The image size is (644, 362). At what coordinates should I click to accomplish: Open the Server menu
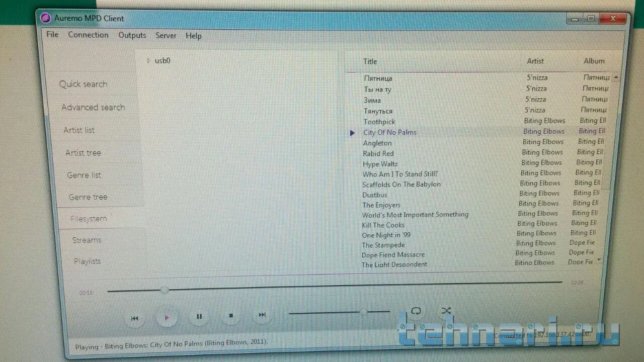(166, 35)
